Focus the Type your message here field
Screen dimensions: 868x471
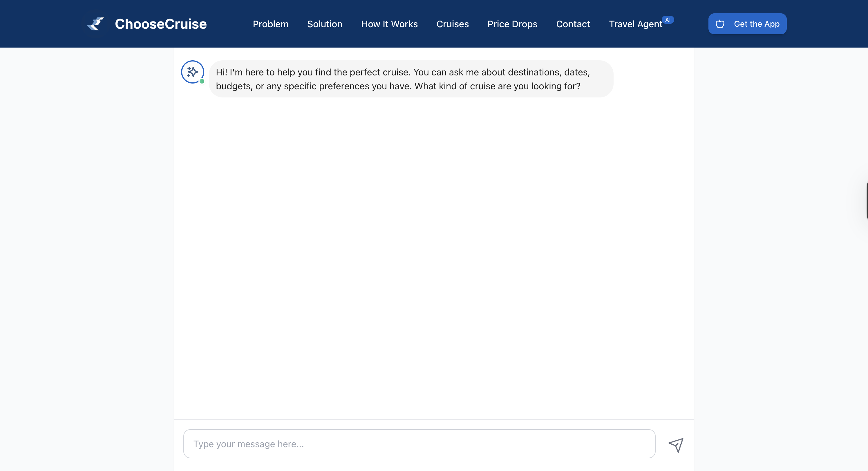419,443
